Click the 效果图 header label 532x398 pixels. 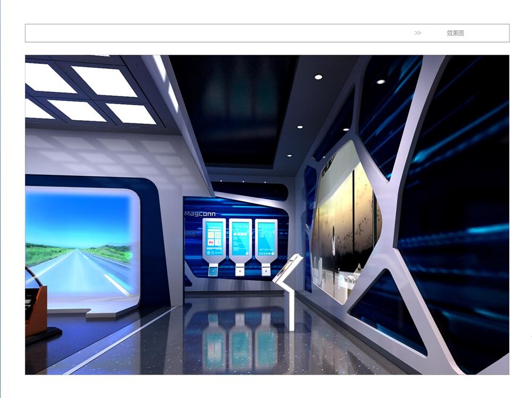(455, 33)
